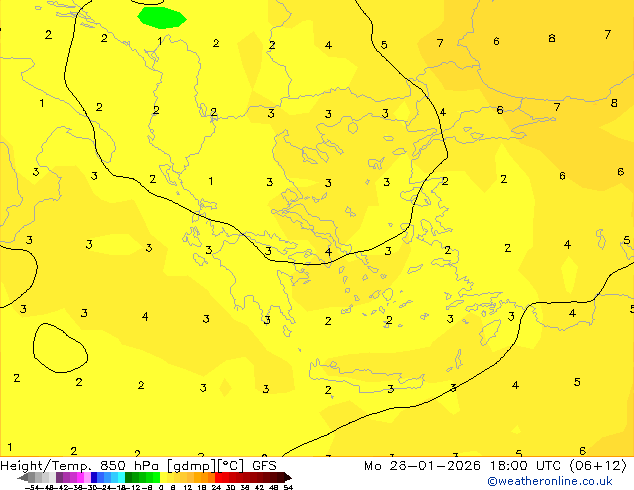The image size is (634, 490).
Task: Click the green cold-air patch on the map
Action: (162, 18)
